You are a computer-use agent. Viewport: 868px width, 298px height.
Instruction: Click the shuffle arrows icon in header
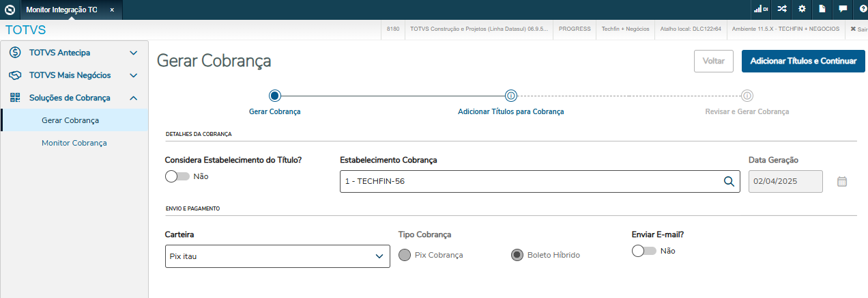[x=781, y=10]
